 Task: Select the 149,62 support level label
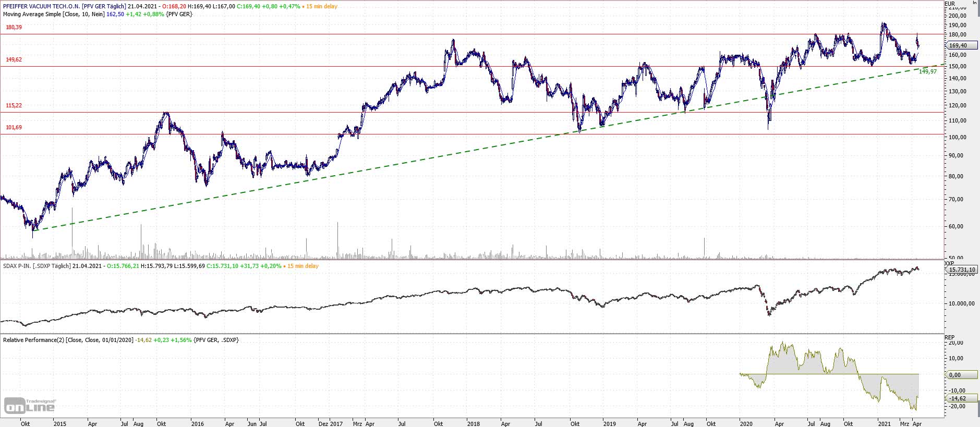coord(14,59)
